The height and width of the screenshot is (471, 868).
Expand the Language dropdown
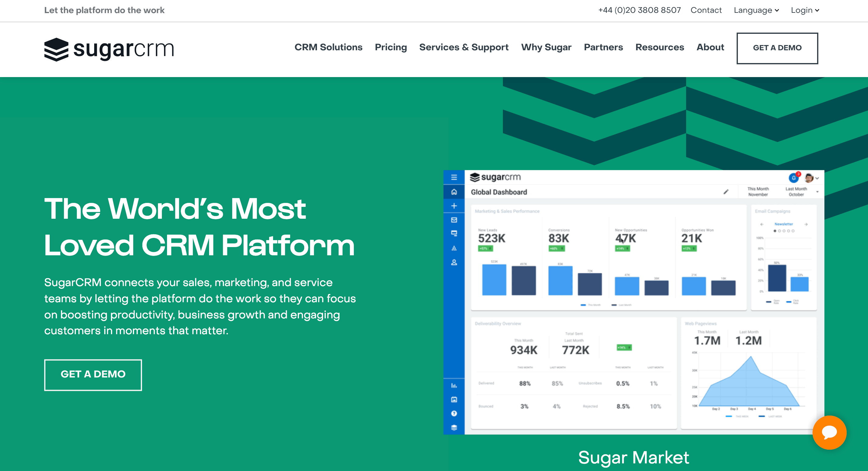[756, 10]
